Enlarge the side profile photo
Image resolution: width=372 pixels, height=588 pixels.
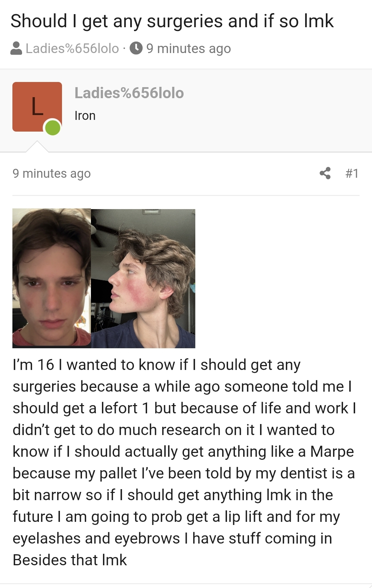click(143, 278)
